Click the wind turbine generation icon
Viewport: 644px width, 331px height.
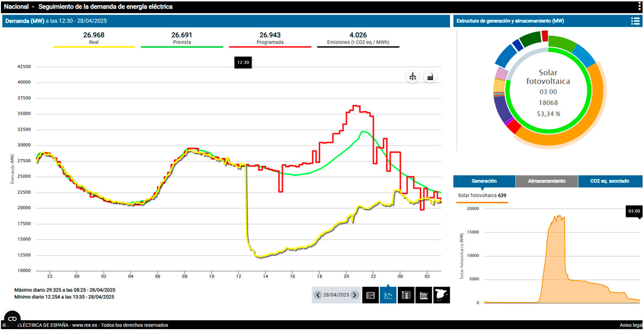[x=413, y=77]
